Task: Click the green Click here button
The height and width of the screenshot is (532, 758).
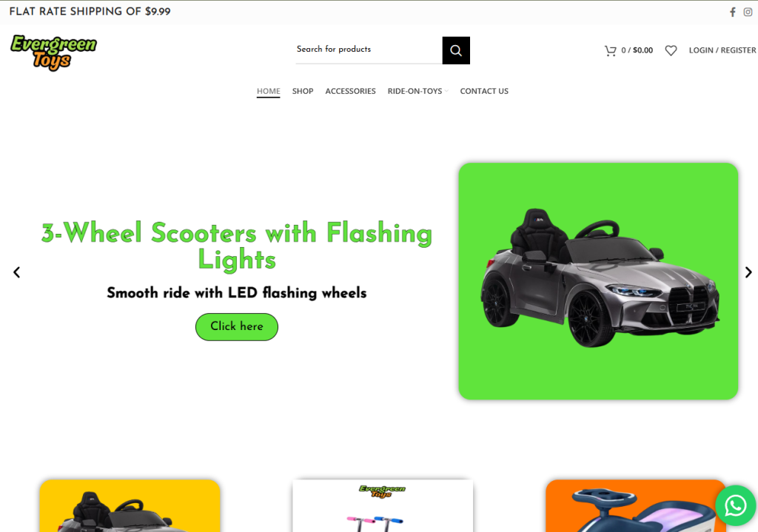Action: tap(237, 326)
